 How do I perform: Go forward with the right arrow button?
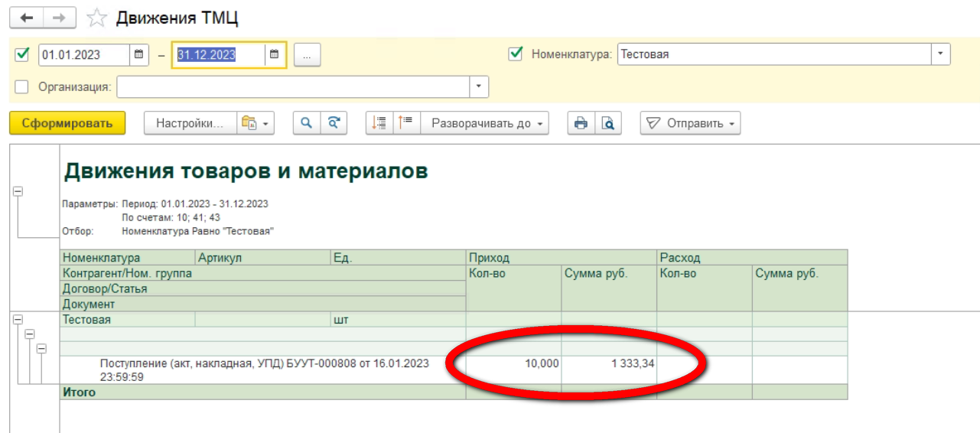click(x=59, y=18)
